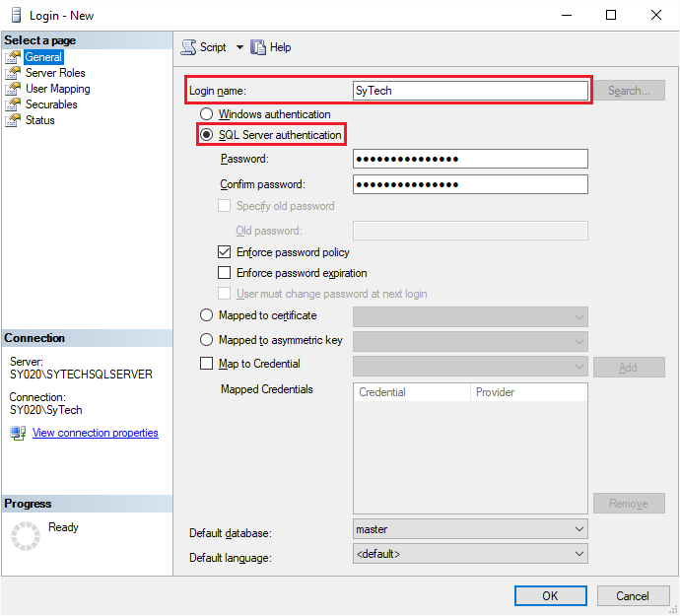This screenshot has height=616, width=680.
Task: Select SQL Server authentication radio button
Action: tap(206, 135)
